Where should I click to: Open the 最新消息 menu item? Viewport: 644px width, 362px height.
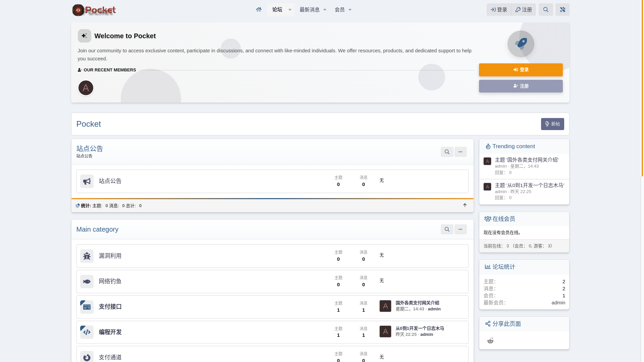(310, 10)
